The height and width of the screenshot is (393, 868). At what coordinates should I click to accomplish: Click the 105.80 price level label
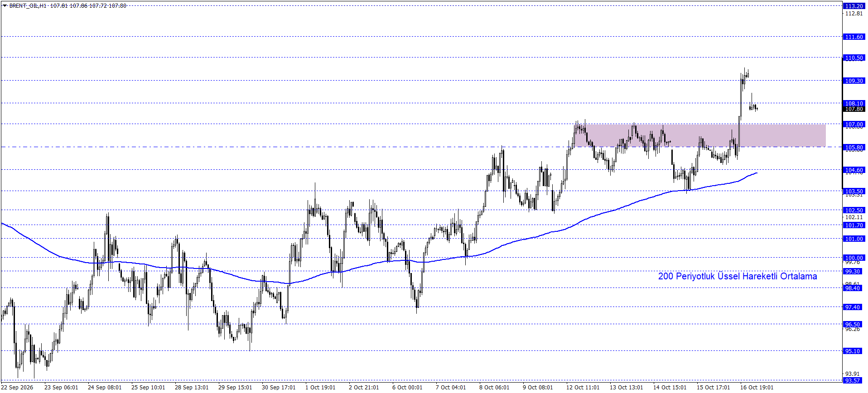tap(854, 147)
